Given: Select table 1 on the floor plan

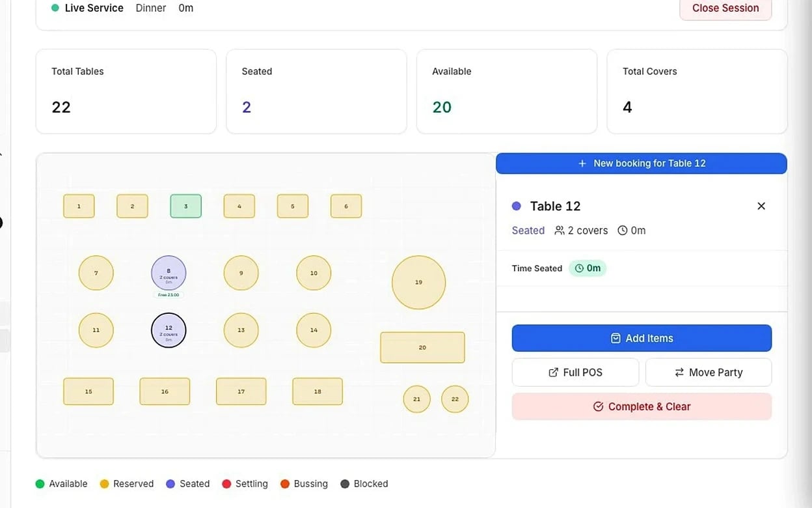Looking at the screenshot, I should click(x=79, y=206).
